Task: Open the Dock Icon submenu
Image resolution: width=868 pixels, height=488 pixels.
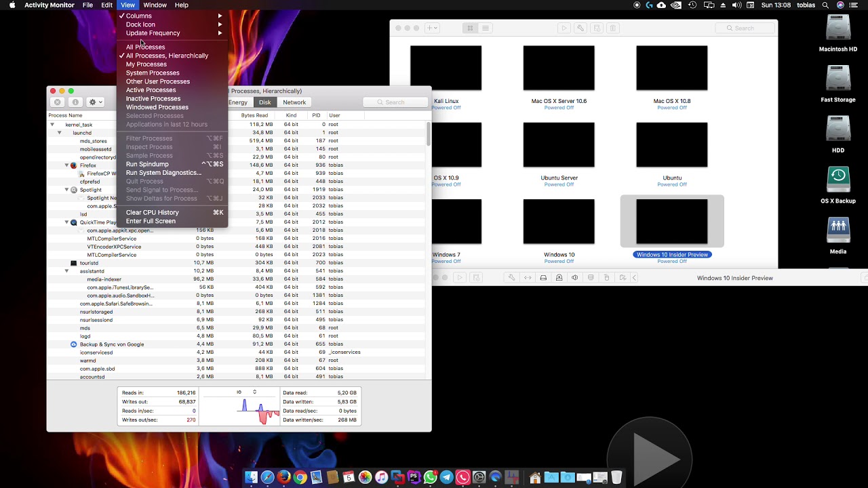Action: [174, 24]
